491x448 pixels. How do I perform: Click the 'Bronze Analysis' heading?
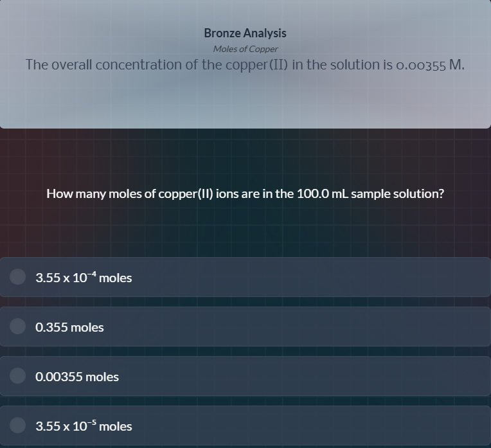(x=245, y=33)
